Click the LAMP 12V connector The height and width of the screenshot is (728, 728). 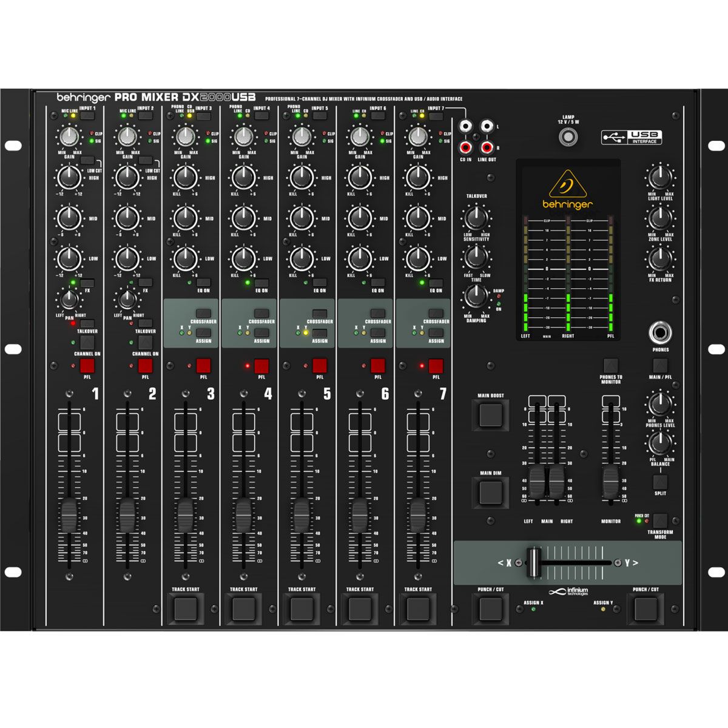pyautogui.click(x=568, y=138)
